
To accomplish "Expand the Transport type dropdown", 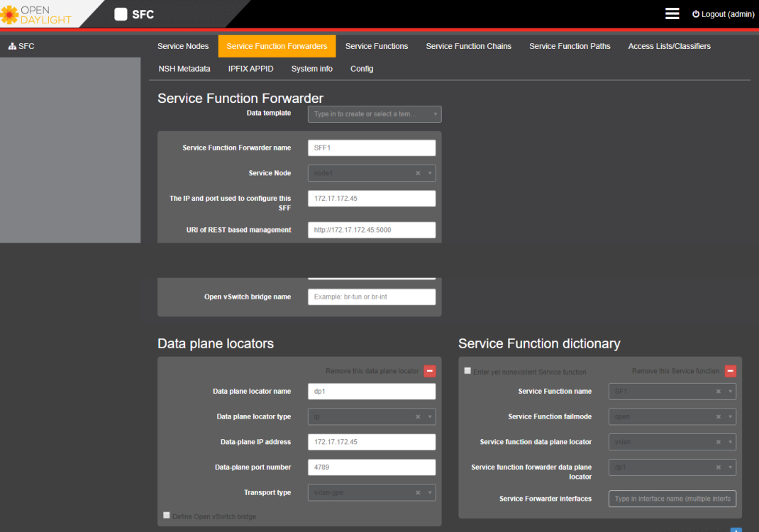I will point(430,493).
